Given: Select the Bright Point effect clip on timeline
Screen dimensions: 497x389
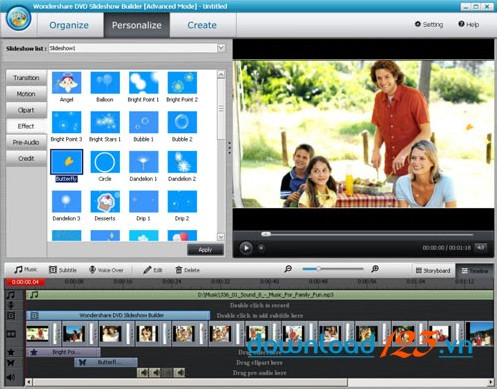Looking at the screenshot, I should 63,352.
